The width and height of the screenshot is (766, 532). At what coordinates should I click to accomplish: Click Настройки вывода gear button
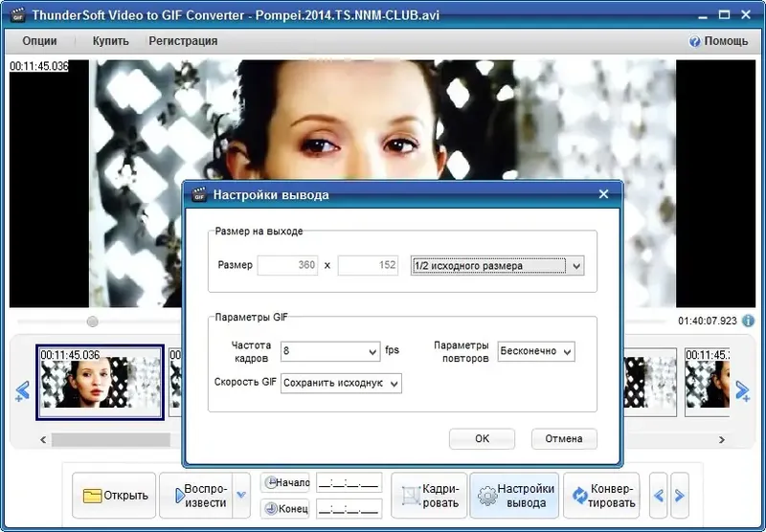point(514,496)
